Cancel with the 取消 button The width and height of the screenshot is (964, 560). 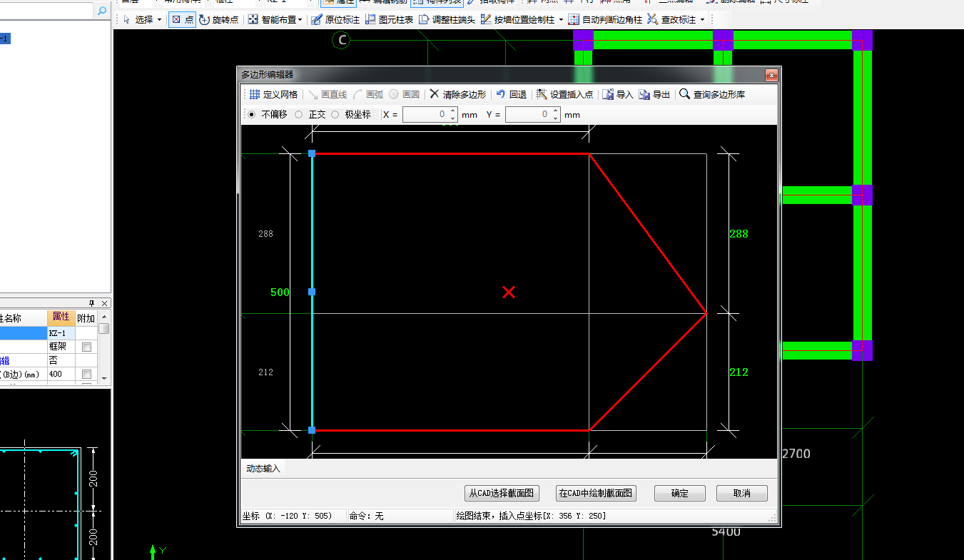coord(742,493)
